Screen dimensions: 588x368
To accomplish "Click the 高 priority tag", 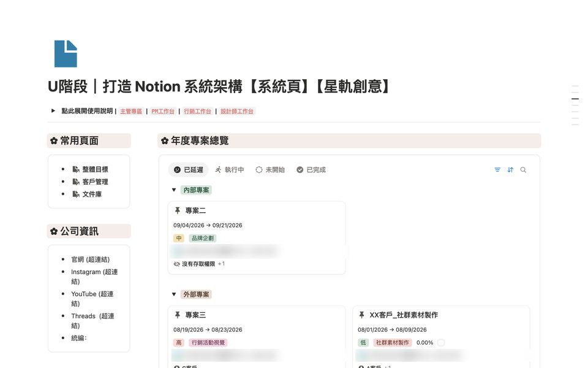I will click(x=179, y=342).
